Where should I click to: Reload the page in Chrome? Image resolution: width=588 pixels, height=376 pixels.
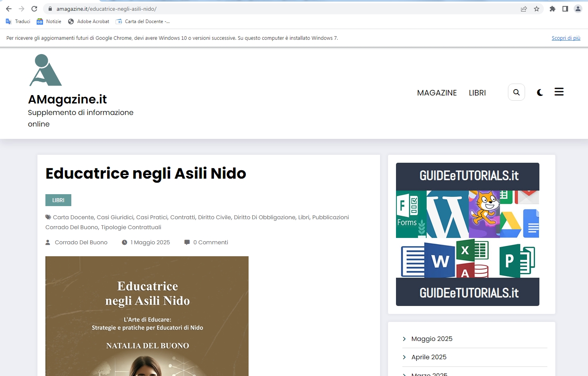34,9
